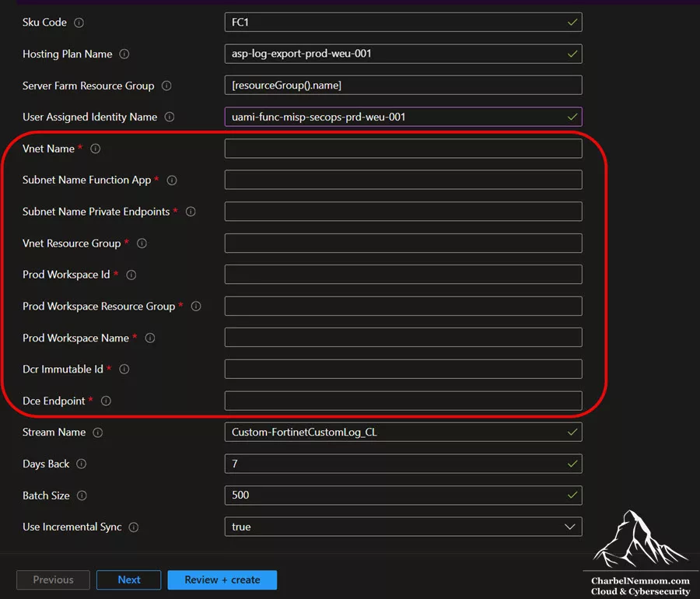
Task: Click the Subnet Name Function App field
Action: (403, 180)
